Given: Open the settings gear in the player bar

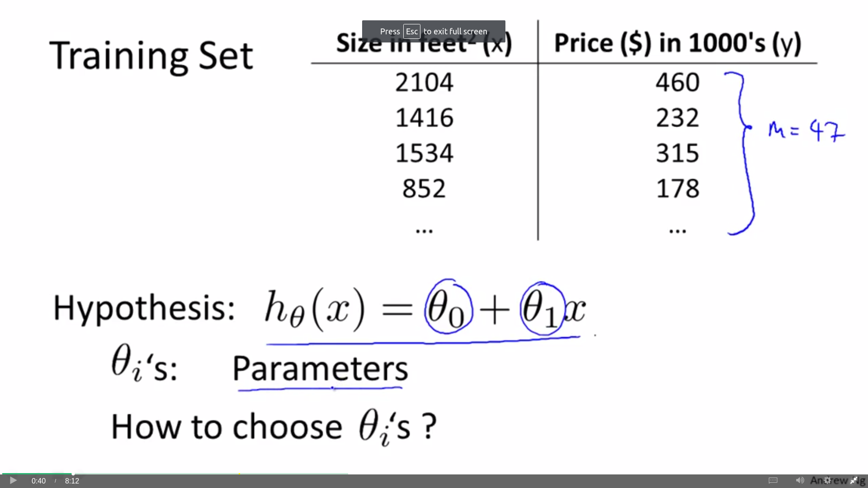Looking at the screenshot, I should tap(827, 480).
